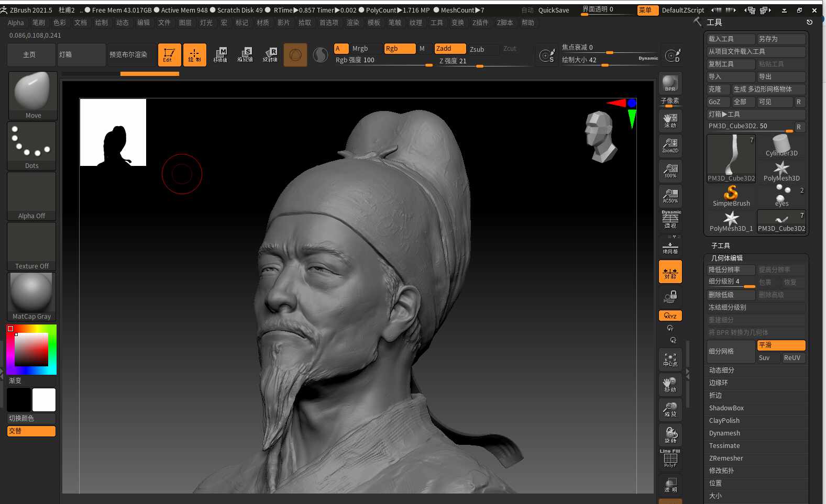Image resolution: width=826 pixels, height=504 pixels.
Task: Pick a color in the color picker square
Action: (x=31, y=350)
